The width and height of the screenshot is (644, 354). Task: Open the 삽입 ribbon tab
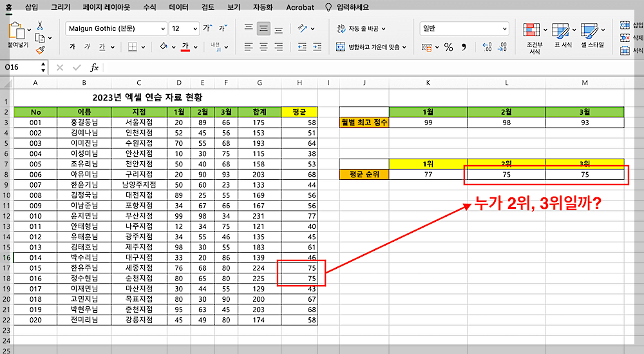pyautogui.click(x=31, y=7)
